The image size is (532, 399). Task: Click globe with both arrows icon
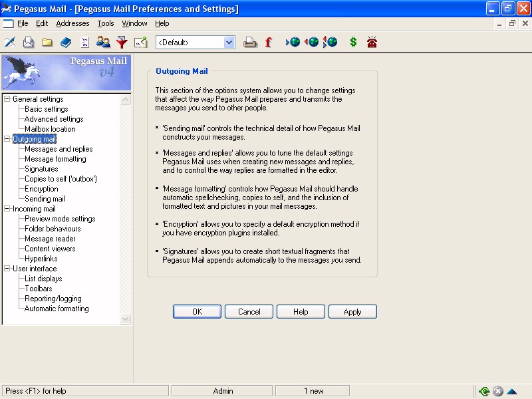click(330, 43)
